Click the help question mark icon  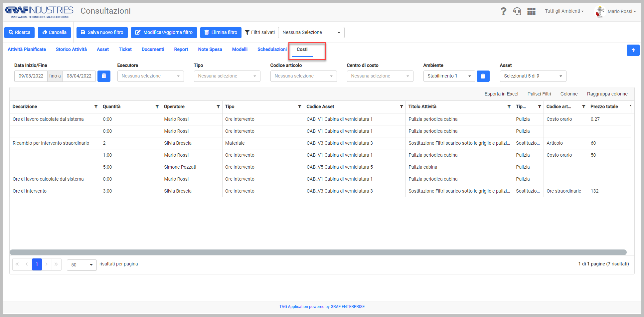(503, 12)
